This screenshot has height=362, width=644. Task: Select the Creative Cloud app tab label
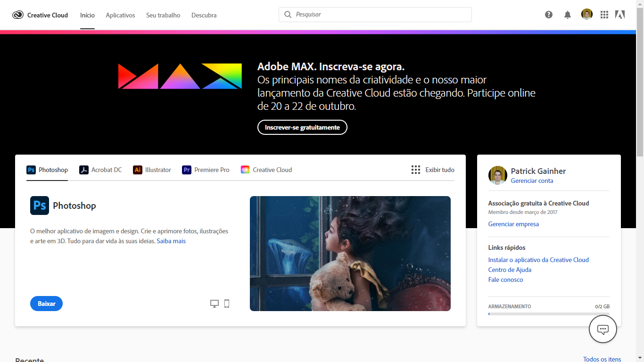pyautogui.click(x=272, y=170)
